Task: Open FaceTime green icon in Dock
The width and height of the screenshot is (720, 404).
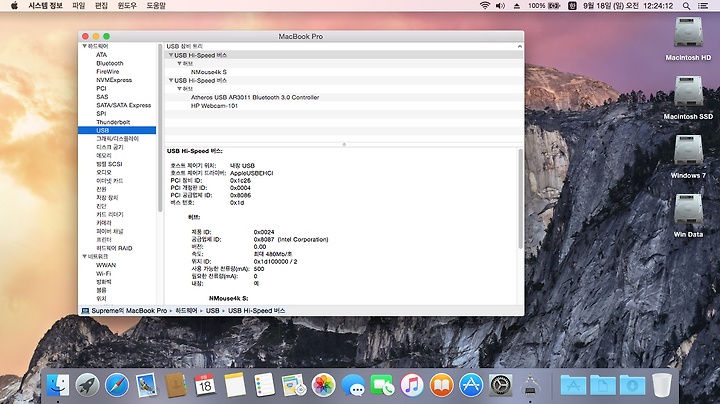Action: click(x=382, y=385)
